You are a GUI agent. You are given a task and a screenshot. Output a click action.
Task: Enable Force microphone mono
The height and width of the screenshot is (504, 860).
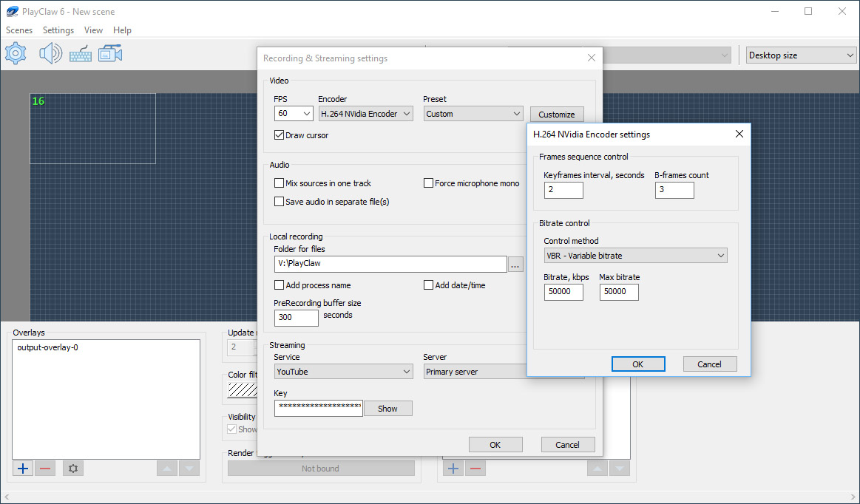coord(427,183)
